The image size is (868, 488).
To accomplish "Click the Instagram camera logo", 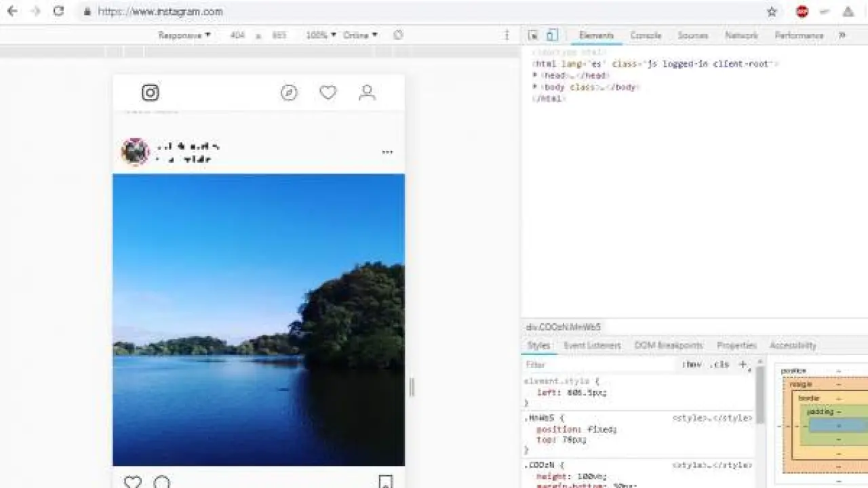I will tap(151, 93).
